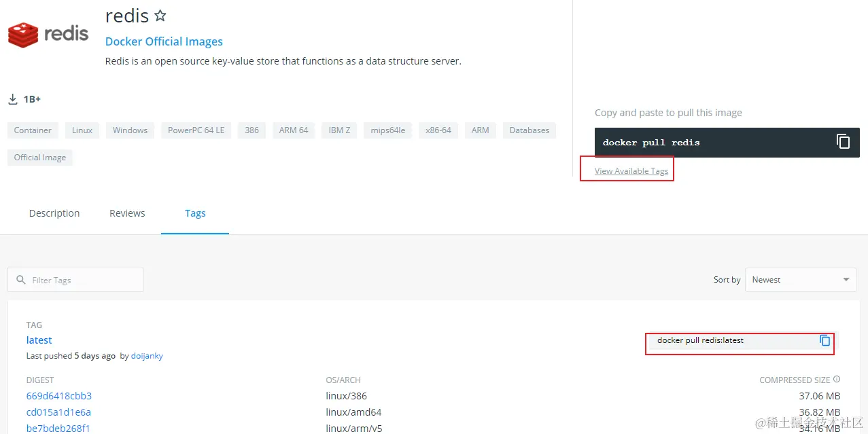Click the COMPRESSED SIZE column header
Viewport: 868px width, 434px height.
[x=795, y=380]
